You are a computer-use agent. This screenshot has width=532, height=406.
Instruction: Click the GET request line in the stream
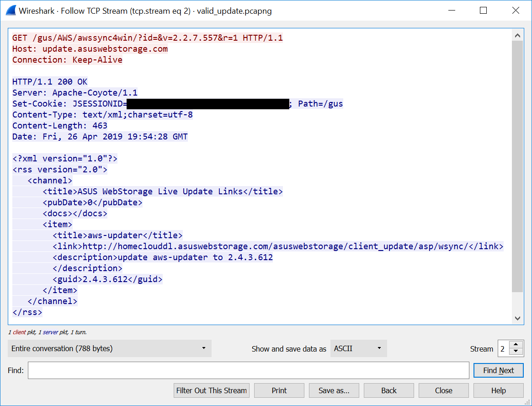point(147,38)
